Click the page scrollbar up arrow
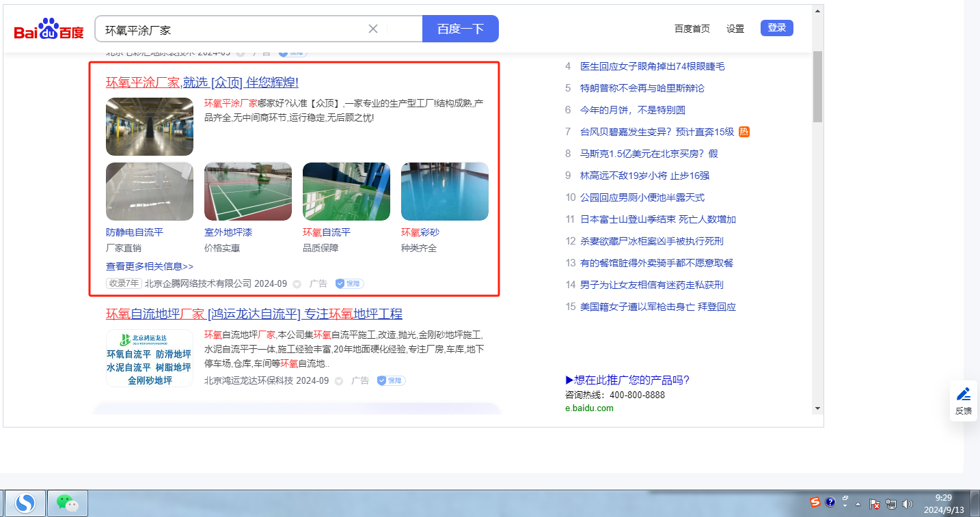The width and height of the screenshot is (980, 517). pyautogui.click(x=817, y=12)
